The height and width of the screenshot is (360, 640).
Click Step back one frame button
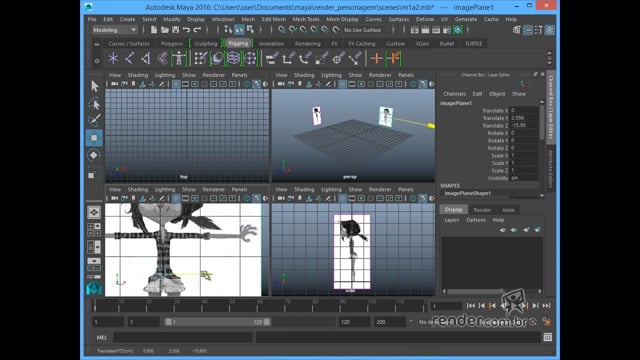[482, 306]
